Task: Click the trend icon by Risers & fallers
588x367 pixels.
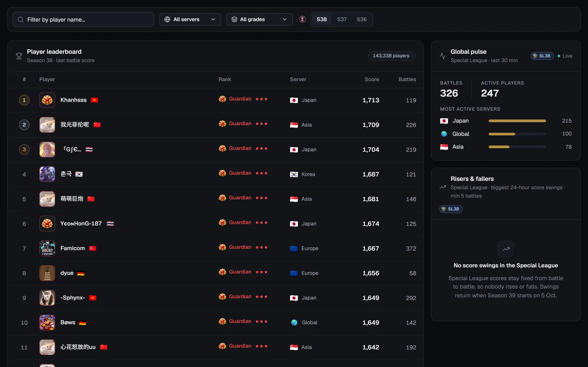Action: 442,187
